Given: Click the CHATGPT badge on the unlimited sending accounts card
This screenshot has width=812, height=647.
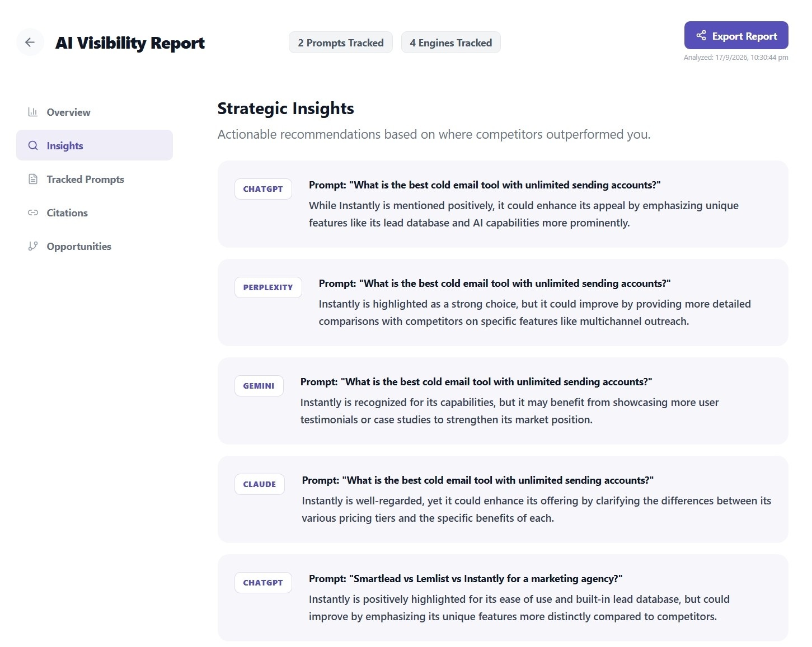Looking at the screenshot, I should pyautogui.click(x=263, y=189).
